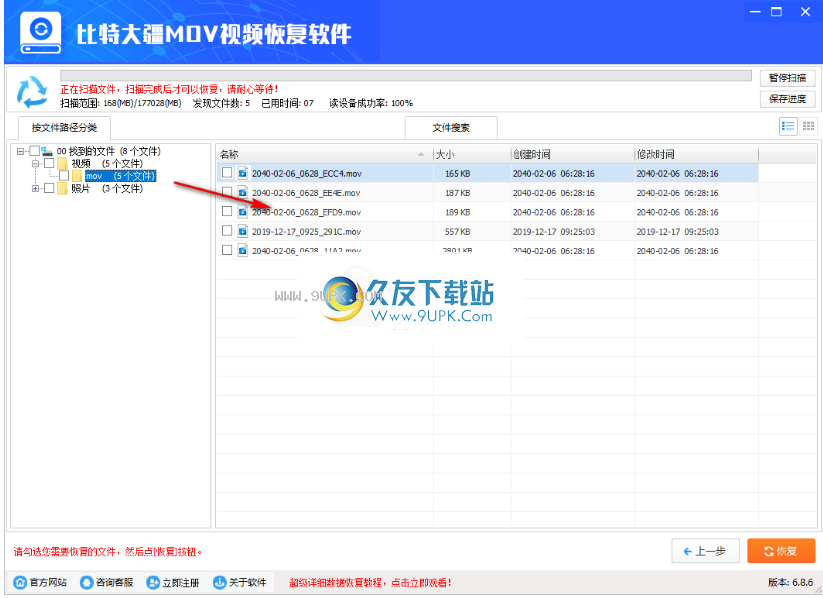Click the orange 恢复 button
This screenshot has width=823, height=598.
pos(781,551)
